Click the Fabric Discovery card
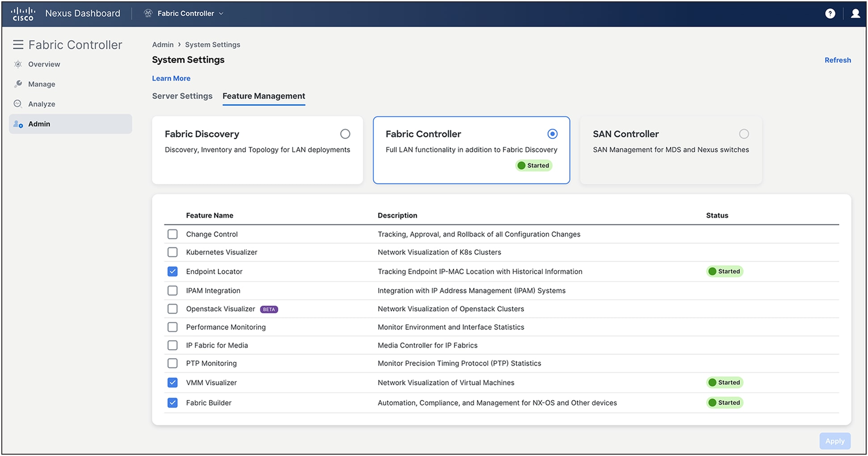868x456 pixels. [258, 150]
